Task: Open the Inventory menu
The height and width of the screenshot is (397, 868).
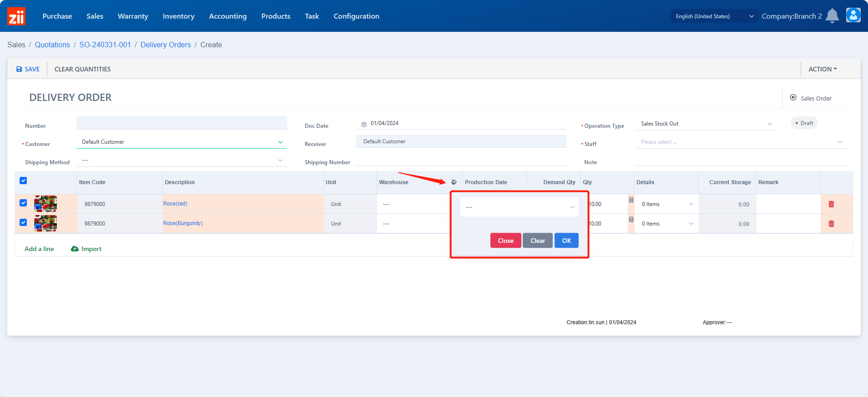Action: [179, 16]
